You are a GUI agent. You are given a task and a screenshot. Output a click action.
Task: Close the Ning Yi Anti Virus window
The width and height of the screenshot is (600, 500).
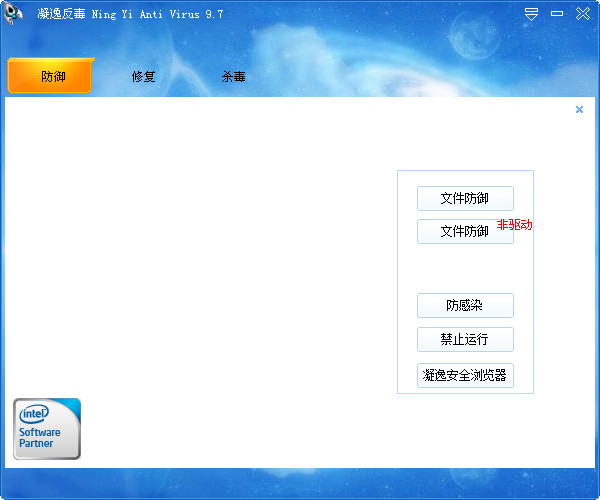(583, 14)
